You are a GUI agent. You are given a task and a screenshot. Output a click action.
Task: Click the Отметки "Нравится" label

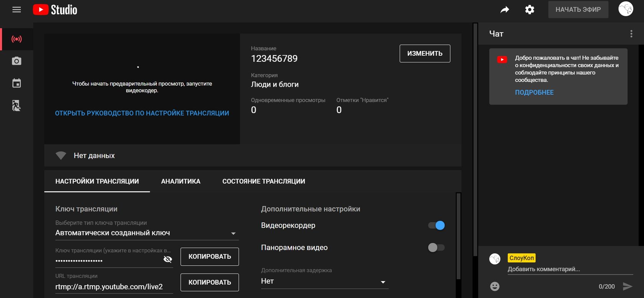click(x=362, y=100)
